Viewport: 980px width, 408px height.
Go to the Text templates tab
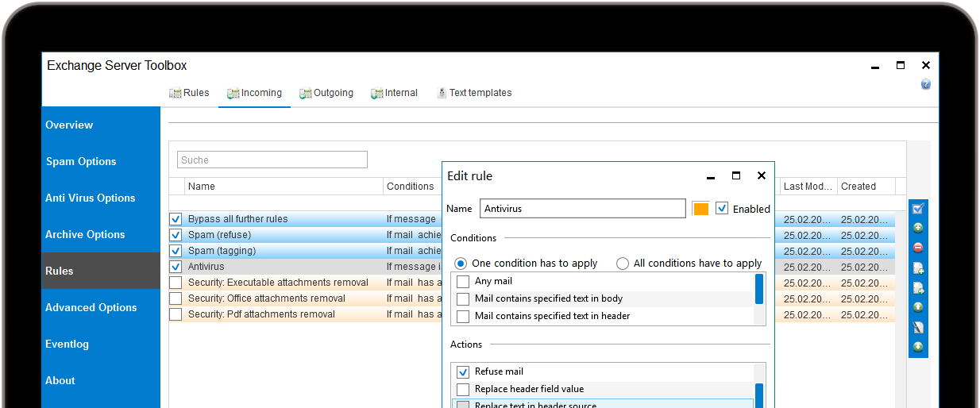[x=474, y=93]
